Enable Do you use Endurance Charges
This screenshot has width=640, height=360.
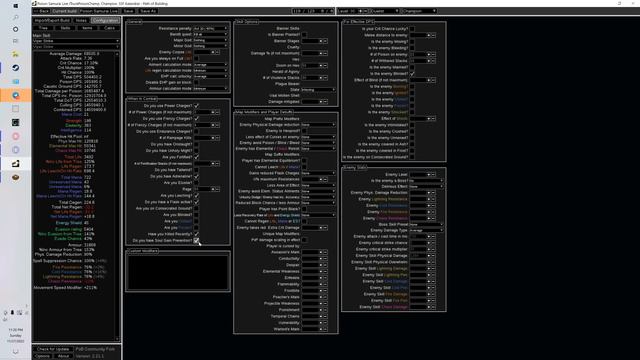pyautogui.click(x=196, y=131)
